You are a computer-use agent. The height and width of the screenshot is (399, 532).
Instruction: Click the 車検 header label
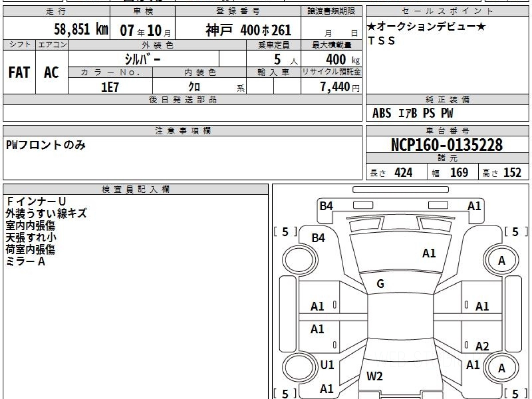click(143, 12)
